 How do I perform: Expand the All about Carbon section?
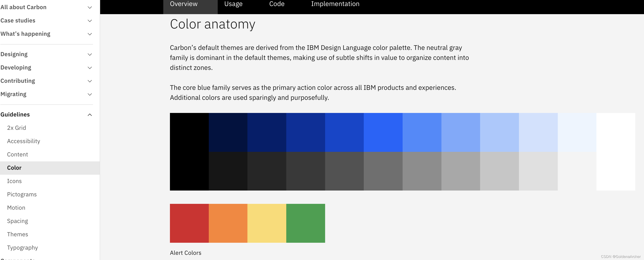tap(47, 7)
